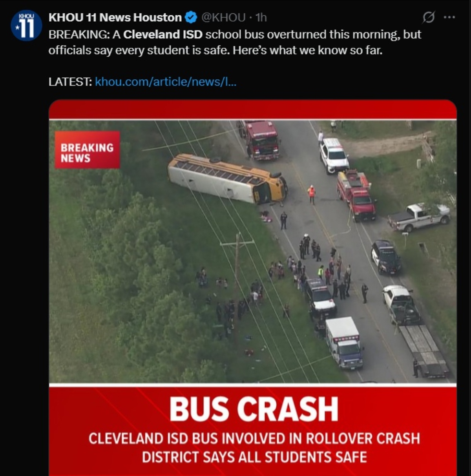The width and height of the screenshot is (471, 476).
Task: Open the KHOU 11 News Houston display name
Action: point(115,18)
